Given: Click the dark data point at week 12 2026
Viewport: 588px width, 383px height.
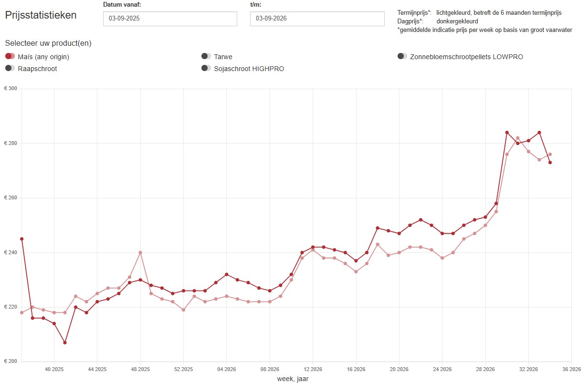Looking at the screenshot, I should 313,247.
